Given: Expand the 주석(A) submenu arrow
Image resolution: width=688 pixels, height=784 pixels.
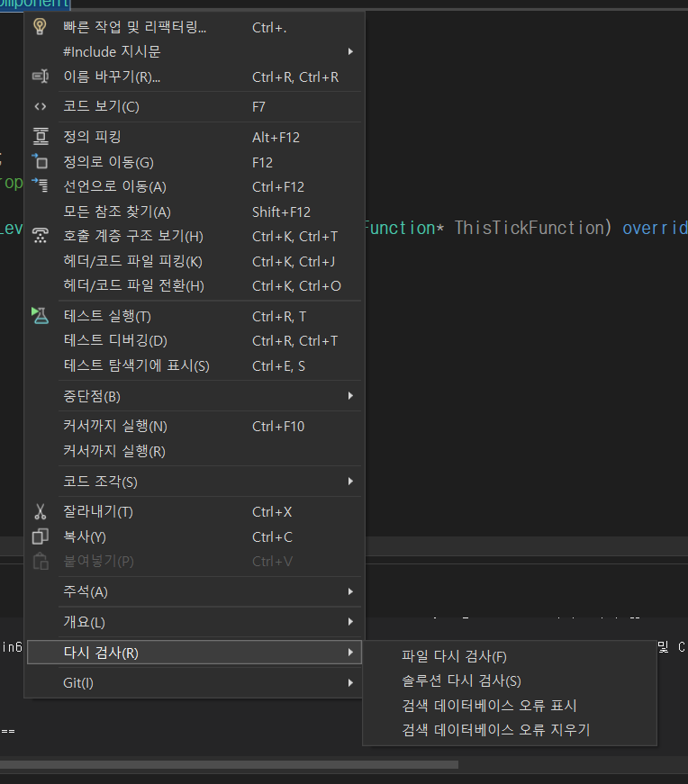Looking at the screenshot, I should pyautogui.click(x=350, y=591).
